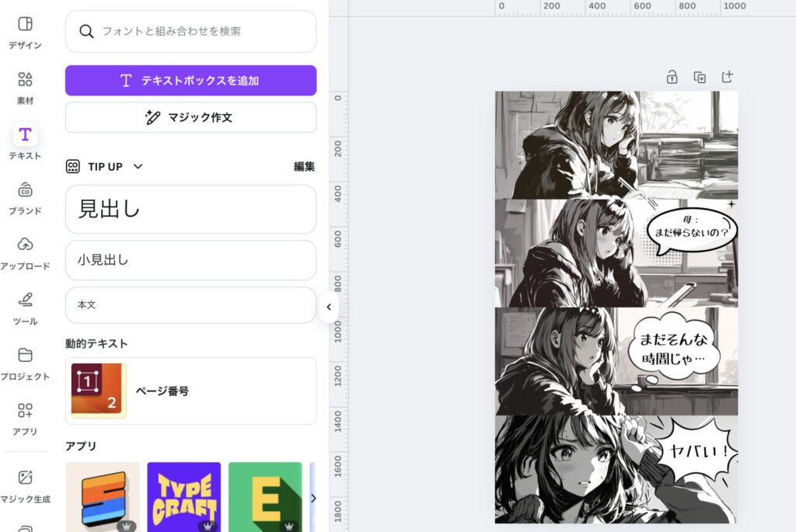Collapse the side panel with the arrow handle
796x532 pixels.
click(329, 307)
